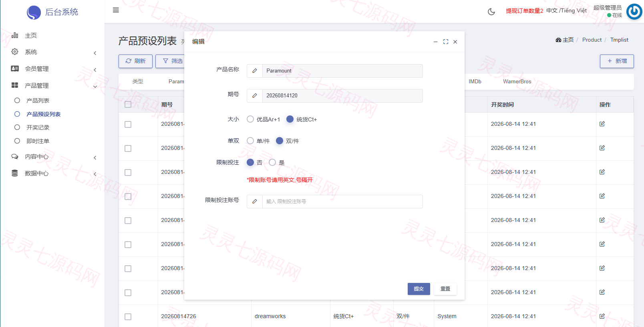
Task: Click the 新增 add button
Action: (617, 61)
